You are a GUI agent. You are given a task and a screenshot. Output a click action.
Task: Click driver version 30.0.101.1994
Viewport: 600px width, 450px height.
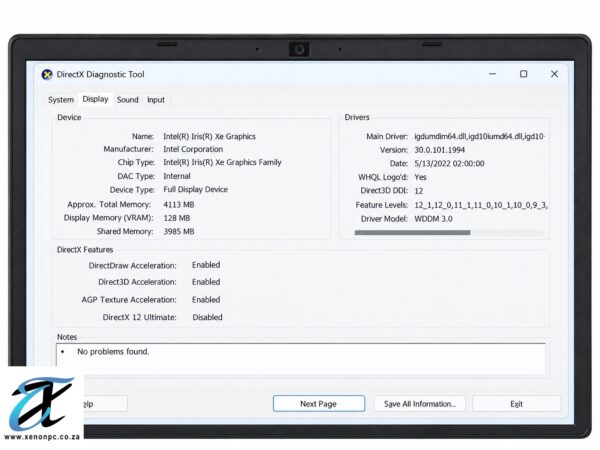click(x=440, y=150)
